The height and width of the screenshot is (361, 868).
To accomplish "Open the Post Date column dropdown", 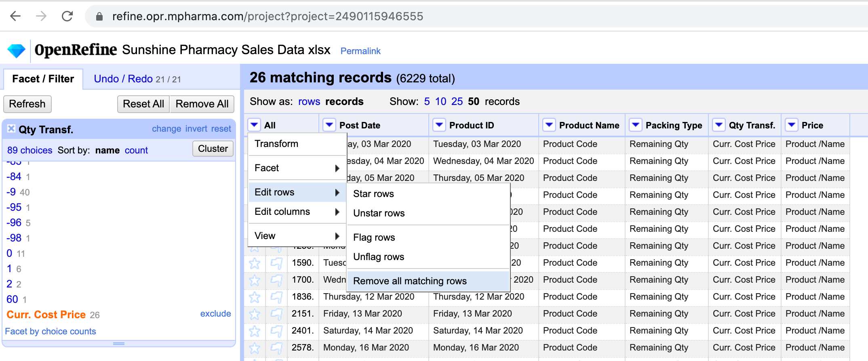I will pyautogui.click(x=329, y=125).
